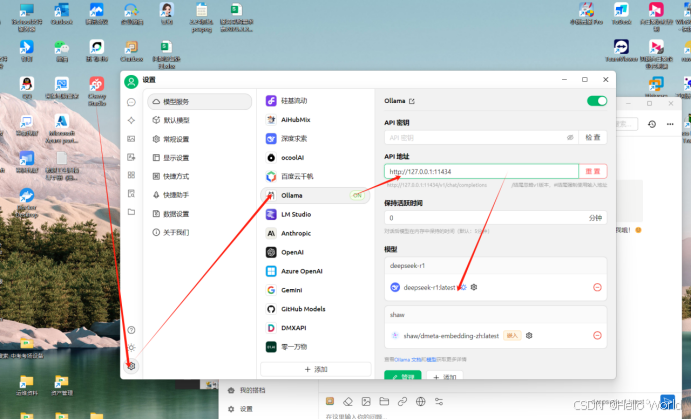The height and width of the screenshot is (419, 691).
Task: Open the knowledge base icon in the sidebar
Action: pos(131,193)
